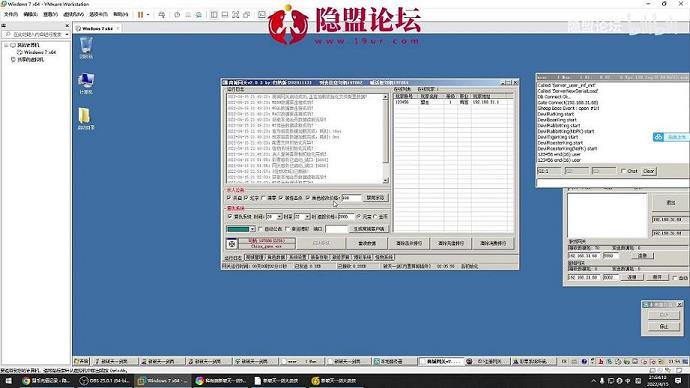Toggle first checkbox in the red announcement group
Image resolution: width=690 pixels, height=388 pixels.
pyautogui.click(x=229, y=198)
